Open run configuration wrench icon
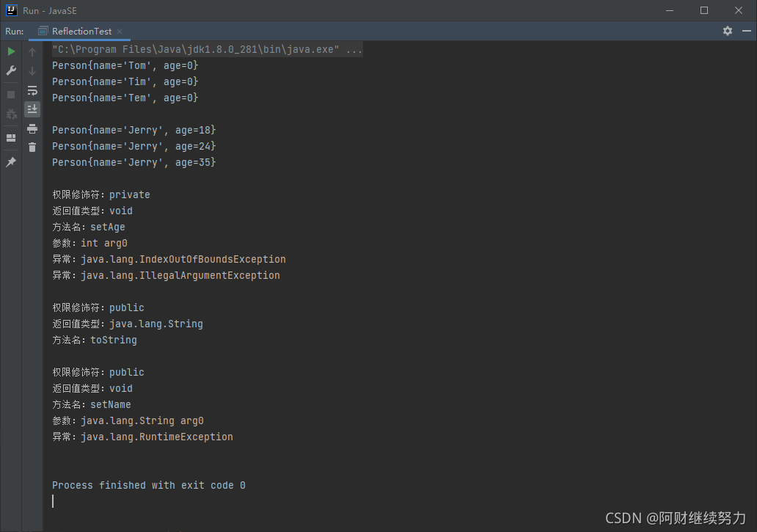This screenshot has height=532, width=757. (11, 70)
